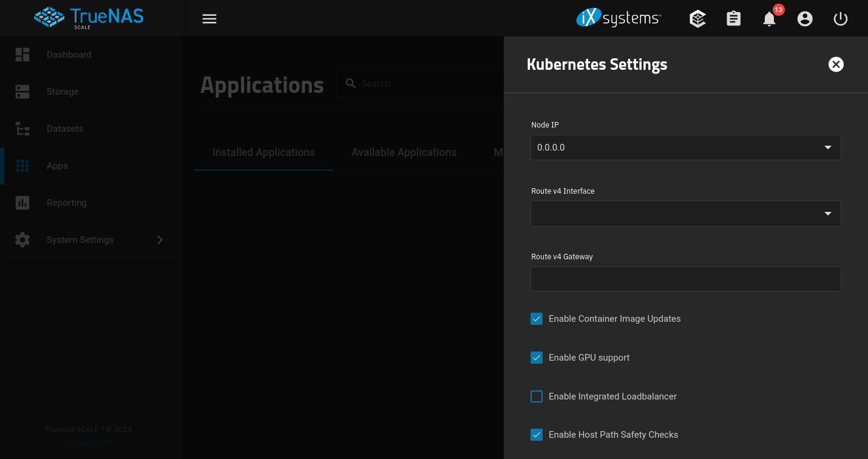Open the notifications bell showing 13 alerts

(x=769, y=19)
